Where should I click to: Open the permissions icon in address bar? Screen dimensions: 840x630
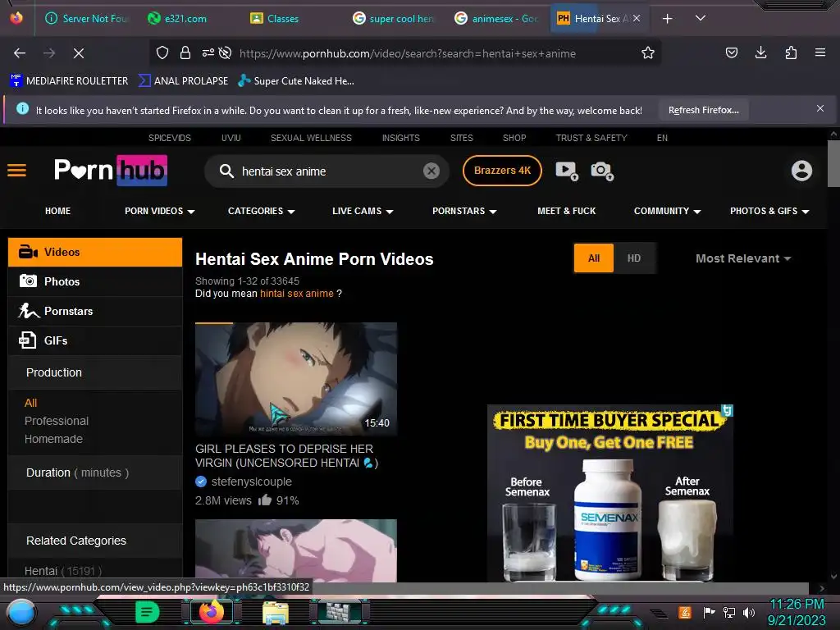click(x=208, y=52)
